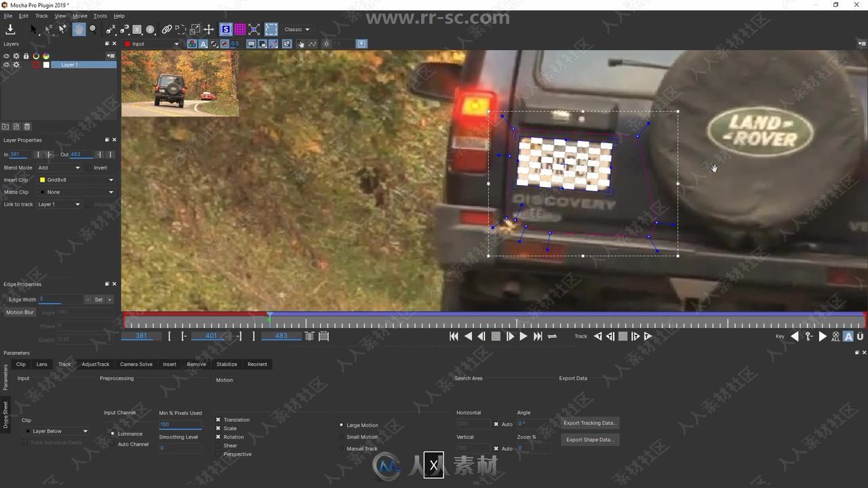The height and width of the screenshot is (488, 868).
Task: Select the Pick (arrow) tool
Action: pos(33,29)
